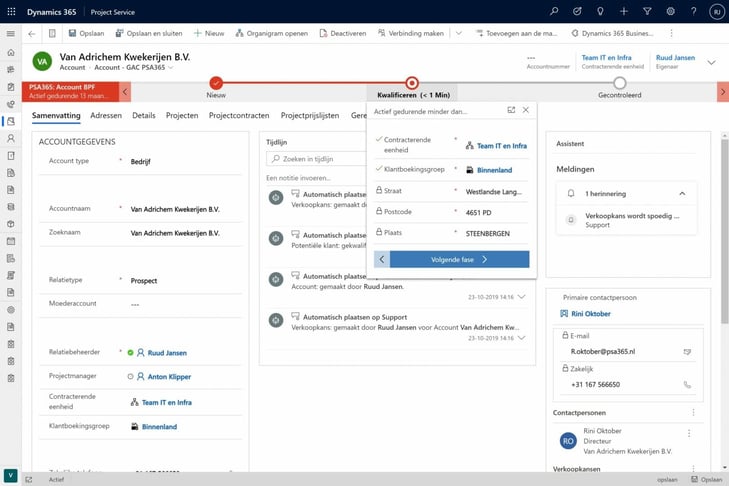Click the plus quick create icon

[x=623, y=11]
